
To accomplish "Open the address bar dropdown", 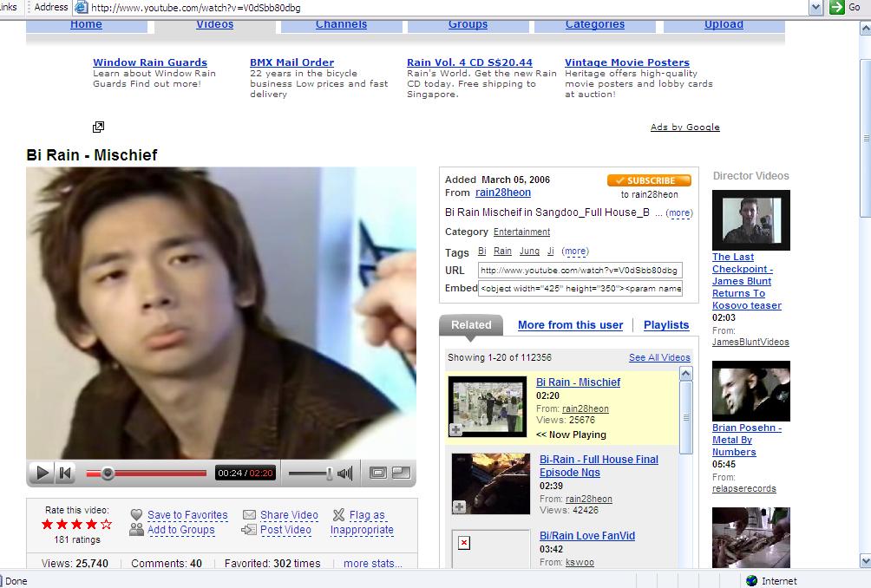I will coord(816,7).
